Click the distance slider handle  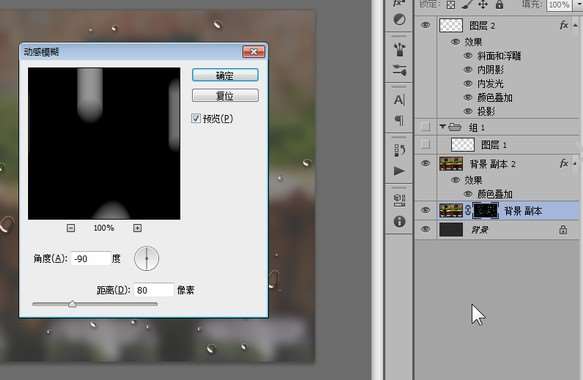pos(73,304)
